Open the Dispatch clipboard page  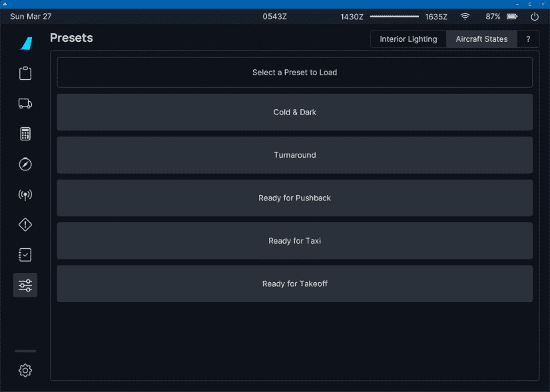coord(25,73)
